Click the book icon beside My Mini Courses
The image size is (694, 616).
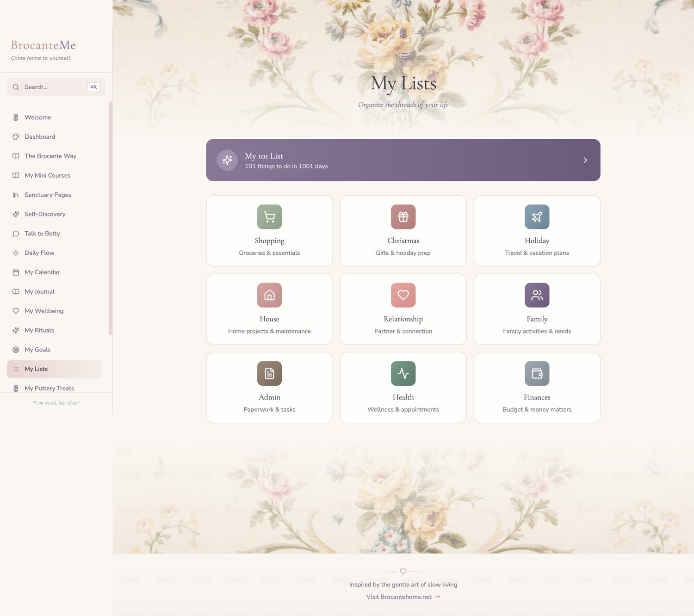click(16, 176)
